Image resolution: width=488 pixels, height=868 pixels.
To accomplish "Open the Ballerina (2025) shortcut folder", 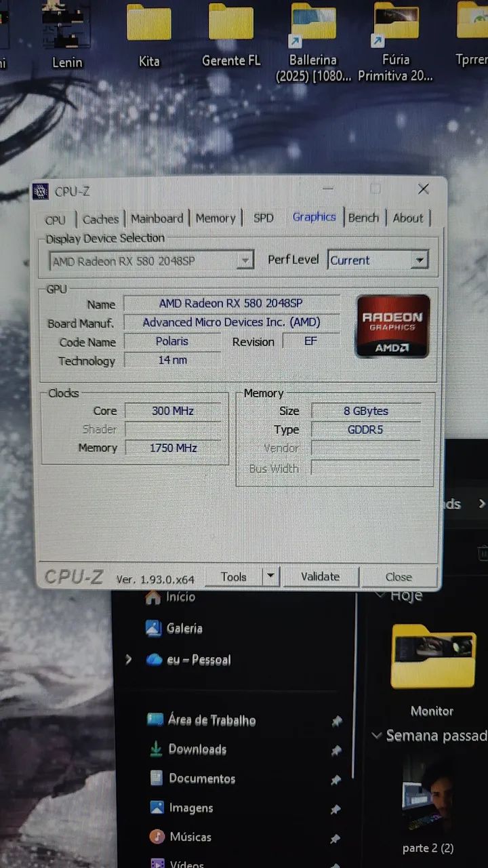I will click(x=313, y=42).
